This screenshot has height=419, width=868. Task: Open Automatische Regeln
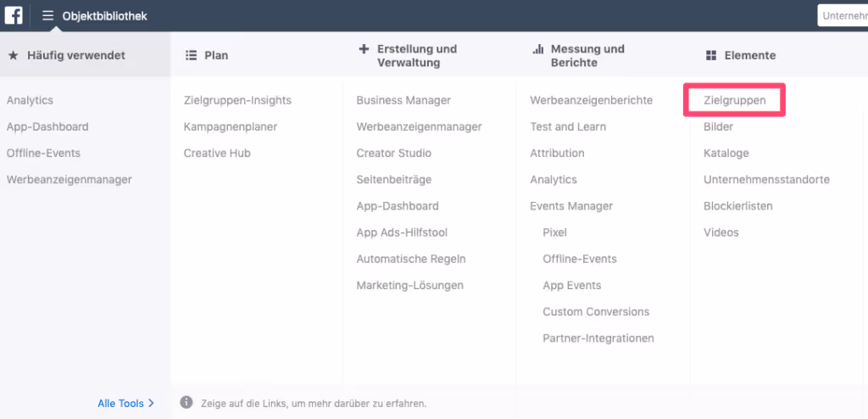point(411,259)
